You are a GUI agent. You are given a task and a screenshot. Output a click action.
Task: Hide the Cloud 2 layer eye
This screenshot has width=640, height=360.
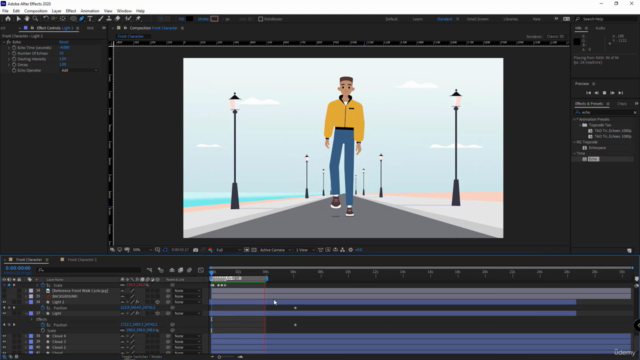click(4, 347)
